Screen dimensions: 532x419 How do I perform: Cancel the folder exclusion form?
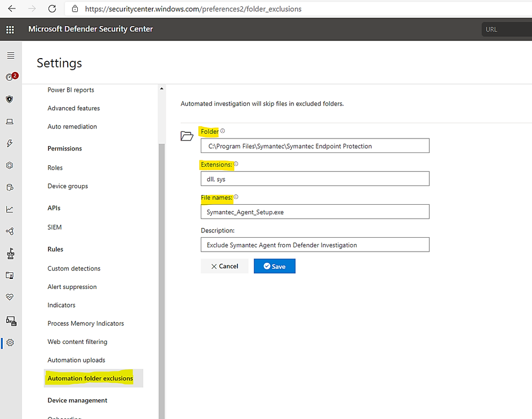coord(224,266)
